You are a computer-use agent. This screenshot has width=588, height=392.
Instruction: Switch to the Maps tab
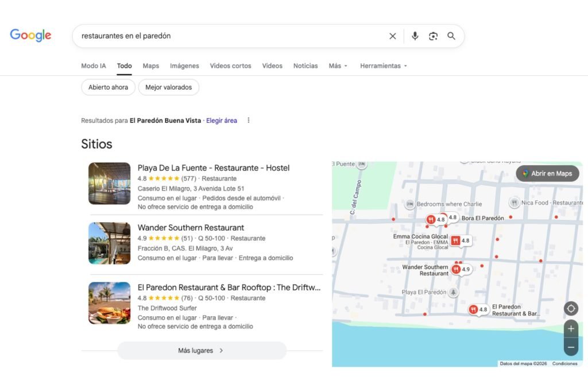(151, 65)
